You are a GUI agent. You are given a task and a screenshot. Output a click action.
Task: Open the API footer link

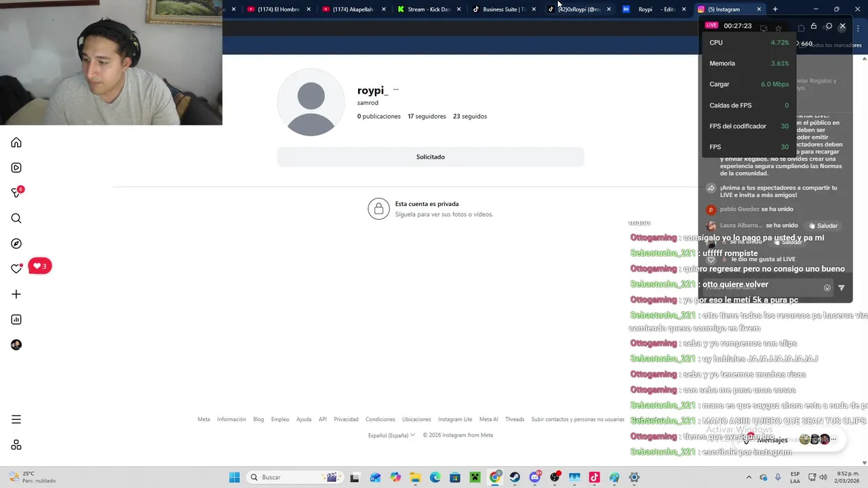[323, 420]
